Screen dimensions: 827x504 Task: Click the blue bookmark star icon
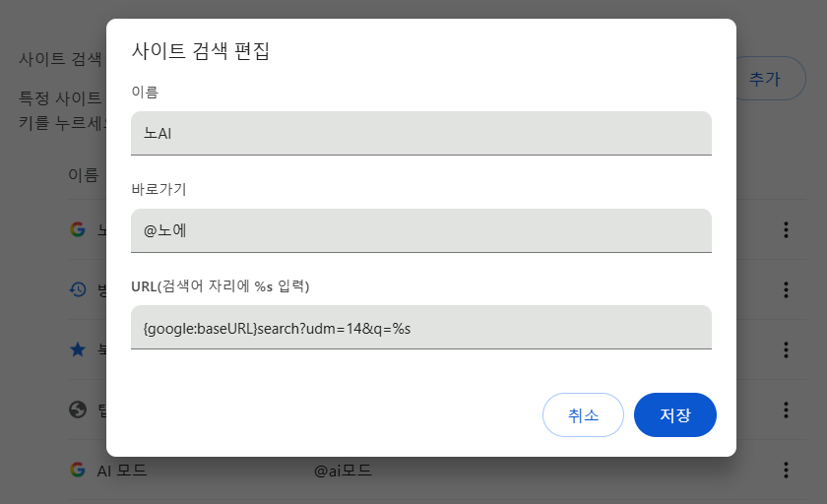[x=78, y=349]
